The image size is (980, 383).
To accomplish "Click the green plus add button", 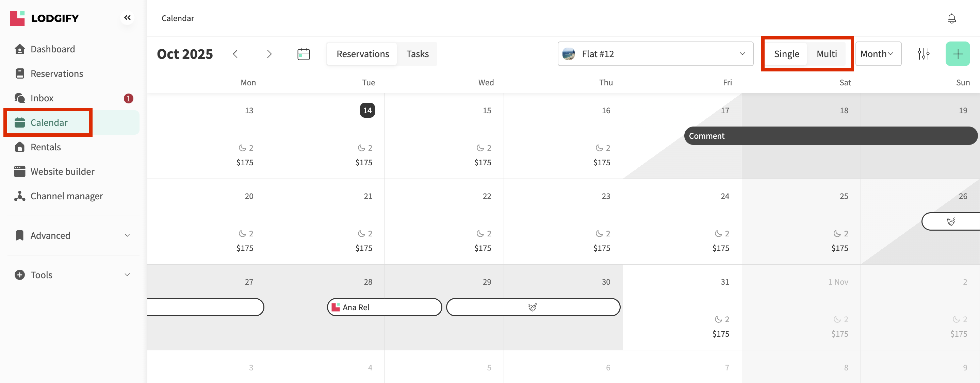I will [x=957, y=54].
